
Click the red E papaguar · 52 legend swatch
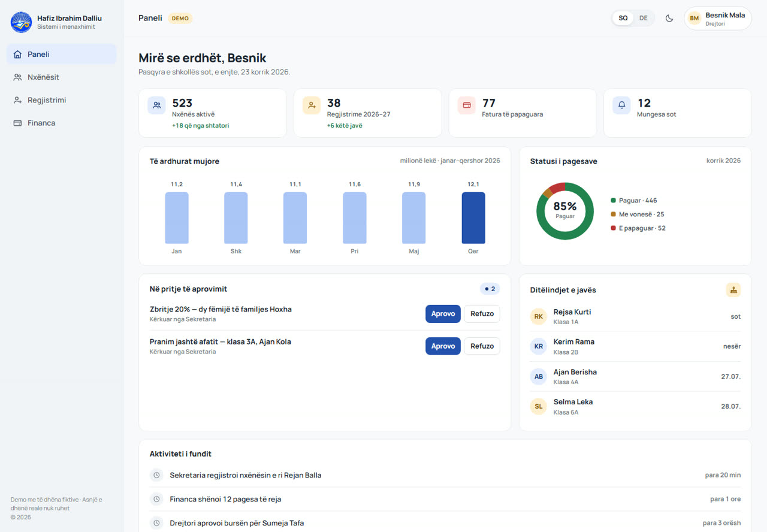(x=613, y=228)
